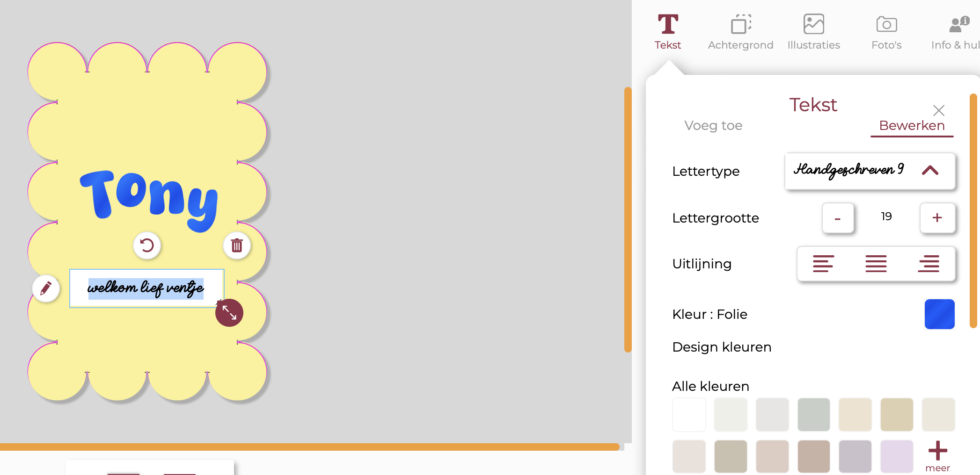Select the Bewerken tab

(x=912, y=125)
